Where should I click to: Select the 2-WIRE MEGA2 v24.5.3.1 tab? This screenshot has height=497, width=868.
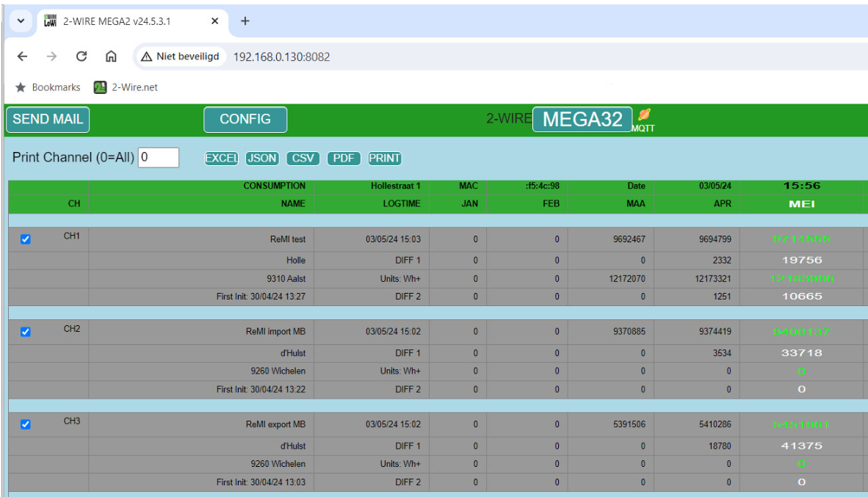[133, 21]
